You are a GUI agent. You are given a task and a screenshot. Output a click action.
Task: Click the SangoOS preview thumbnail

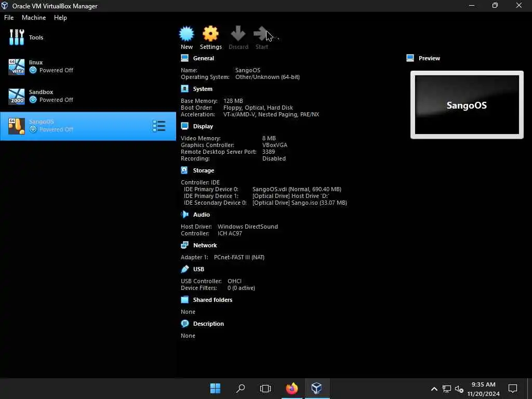pyautogui.click(x=467, y=105)
